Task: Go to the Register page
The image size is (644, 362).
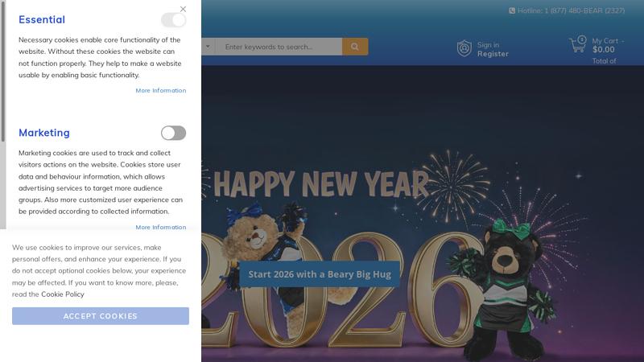Action: [x=493, y=54]
